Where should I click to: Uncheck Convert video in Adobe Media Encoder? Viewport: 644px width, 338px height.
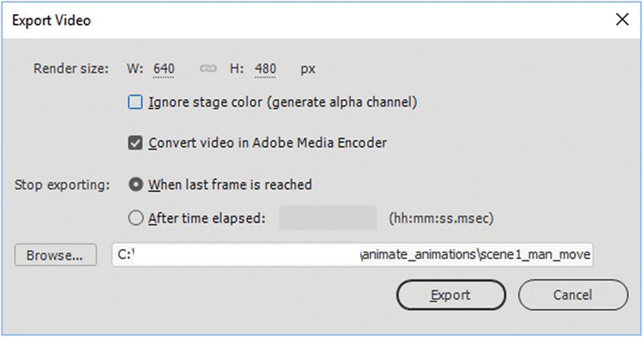135,143
